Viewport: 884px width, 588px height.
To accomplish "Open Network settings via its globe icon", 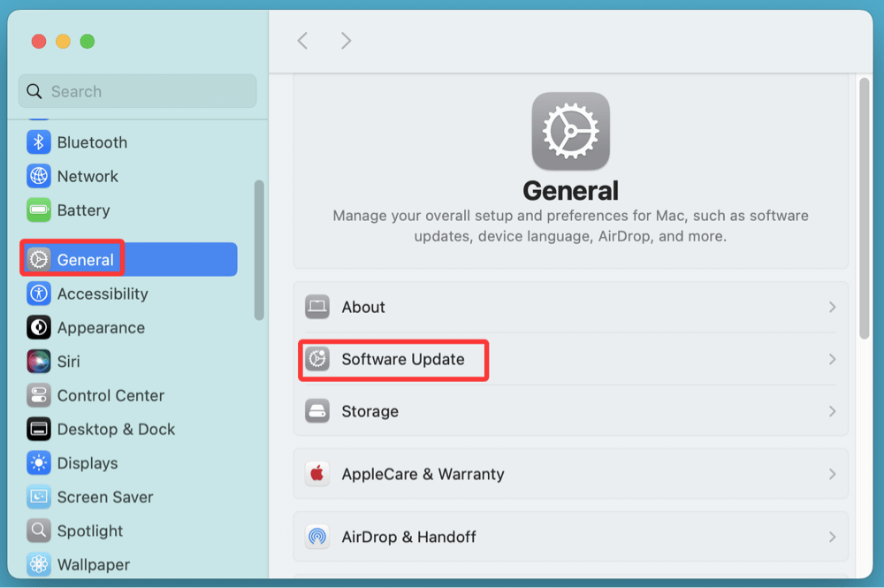I will [39, 176].
